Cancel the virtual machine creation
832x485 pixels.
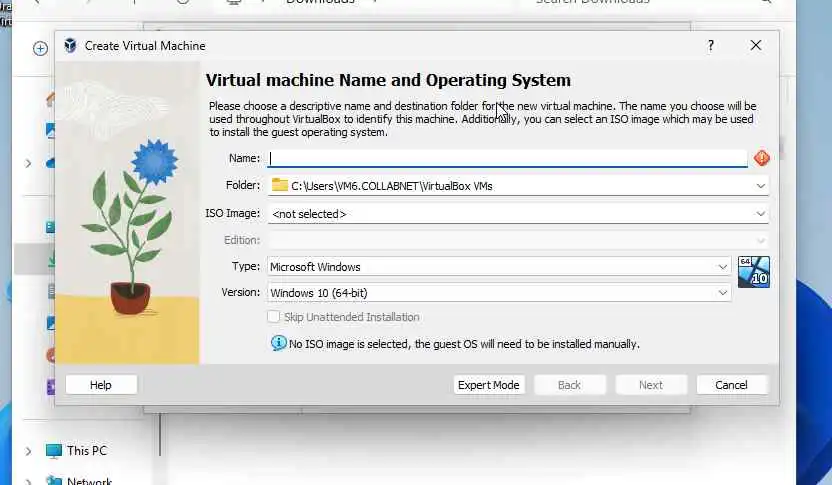pyautogui.click(x=732, y=385)
